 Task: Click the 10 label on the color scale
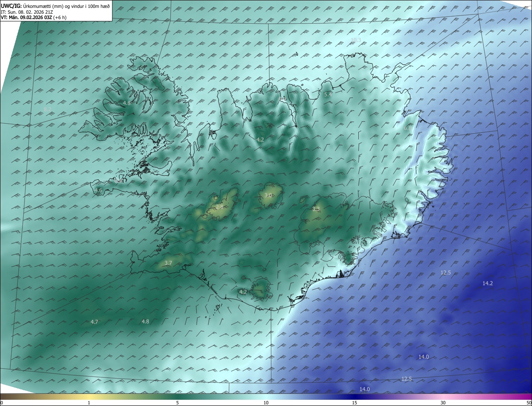tap(266, 403)
